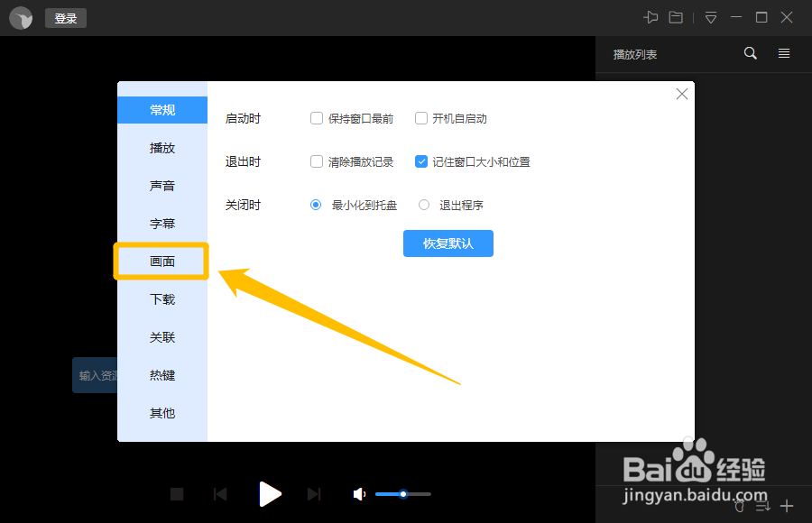The image size is (812, 523).
Task: Adjust the volume slider
Action: tap(402, 493)
